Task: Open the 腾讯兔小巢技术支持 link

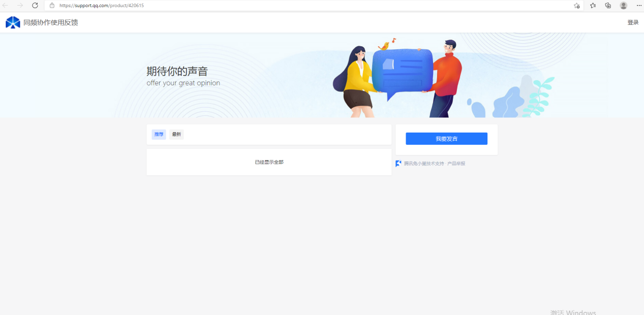Action: click(423, 164)
